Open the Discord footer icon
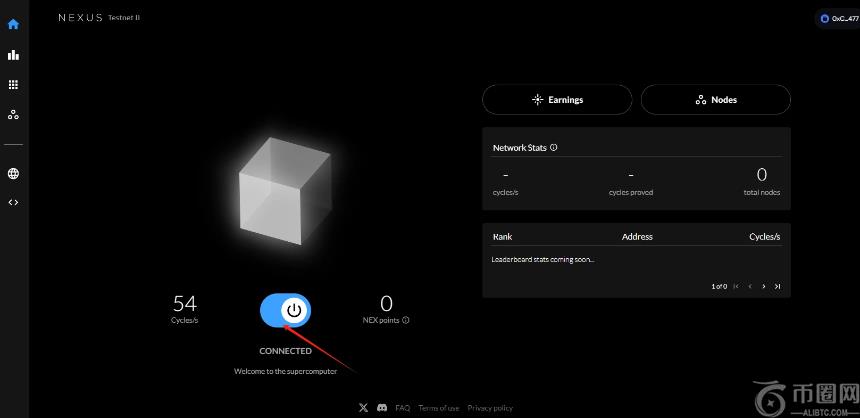Viewport: 860px width, 418px height. point(380,408)
